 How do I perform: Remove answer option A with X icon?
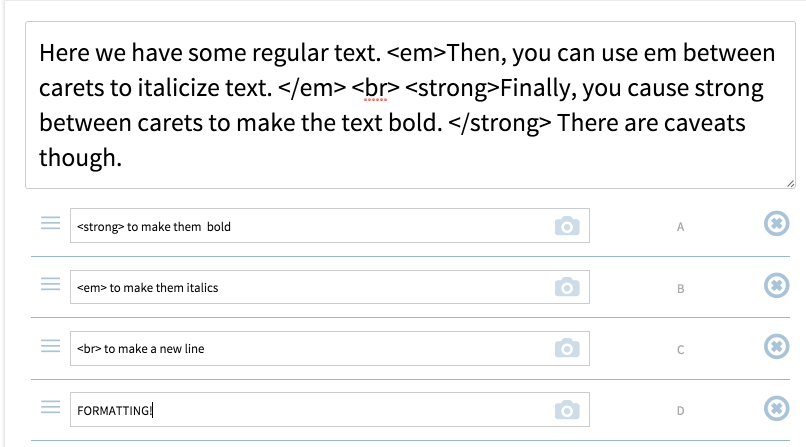tap(776, 225)
